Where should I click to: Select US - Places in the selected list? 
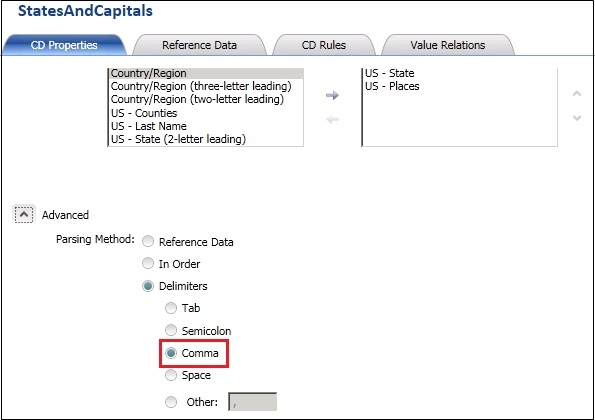pyautogui.click(x=460, y=86)
